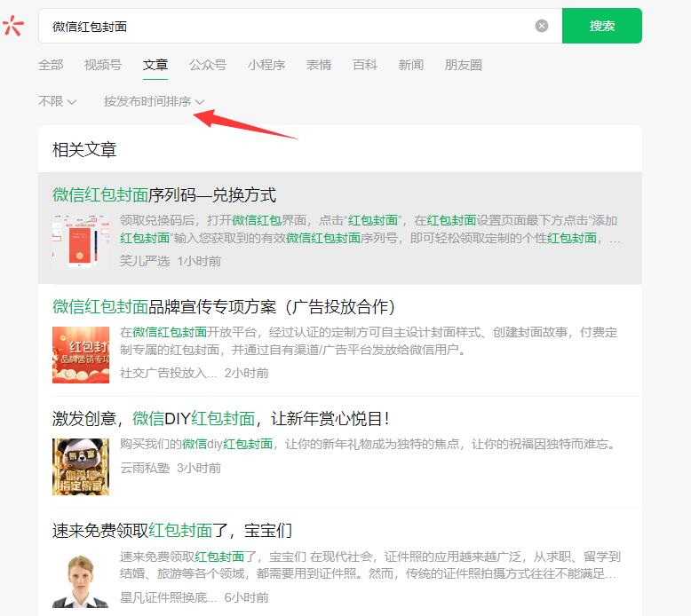The width and height of the screenshot is (691, 616).
Task: Click the panda with sunglasses thumbnail
Action: coord(81,467)
